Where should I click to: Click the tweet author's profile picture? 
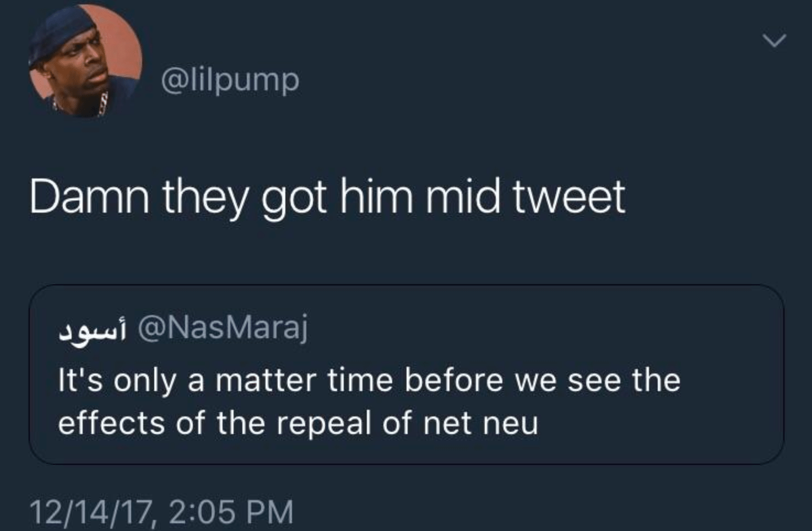(x=85, y=61)
